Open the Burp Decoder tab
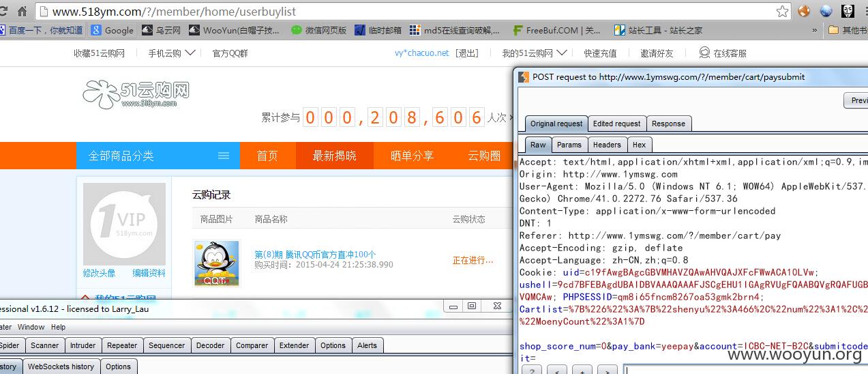The width and height of the screenshot is (868, 374). 210,345
